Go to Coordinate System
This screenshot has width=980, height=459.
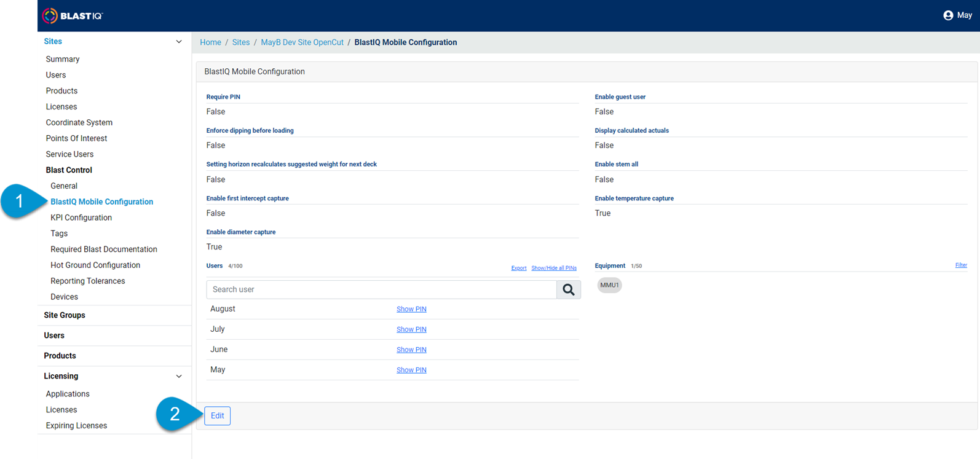79,123
